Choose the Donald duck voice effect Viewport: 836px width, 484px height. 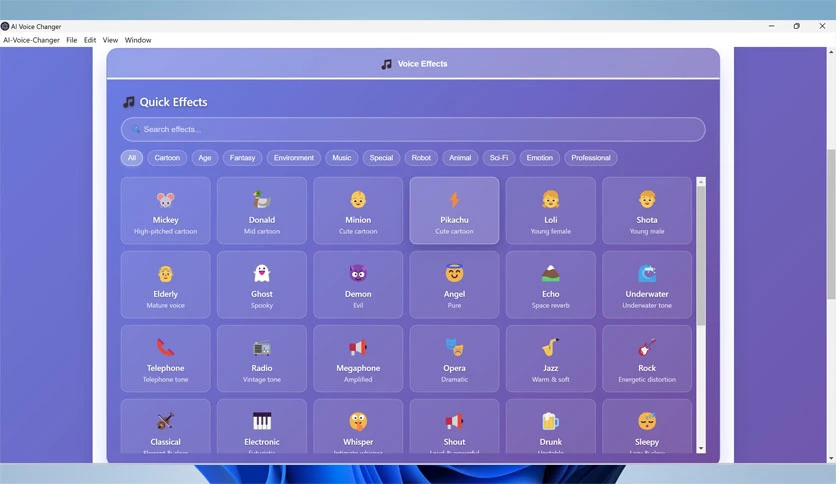[x=262, y=211]
